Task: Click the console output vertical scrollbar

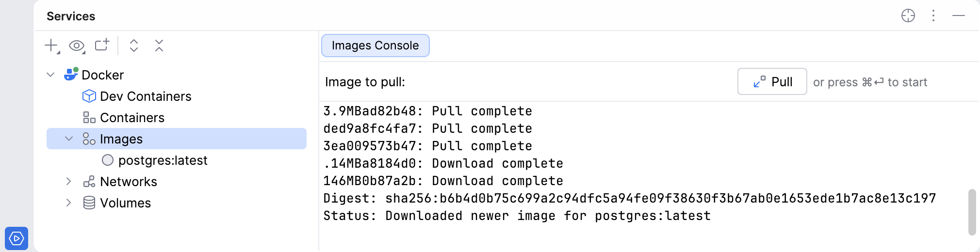Action: [x=972, y=212]
